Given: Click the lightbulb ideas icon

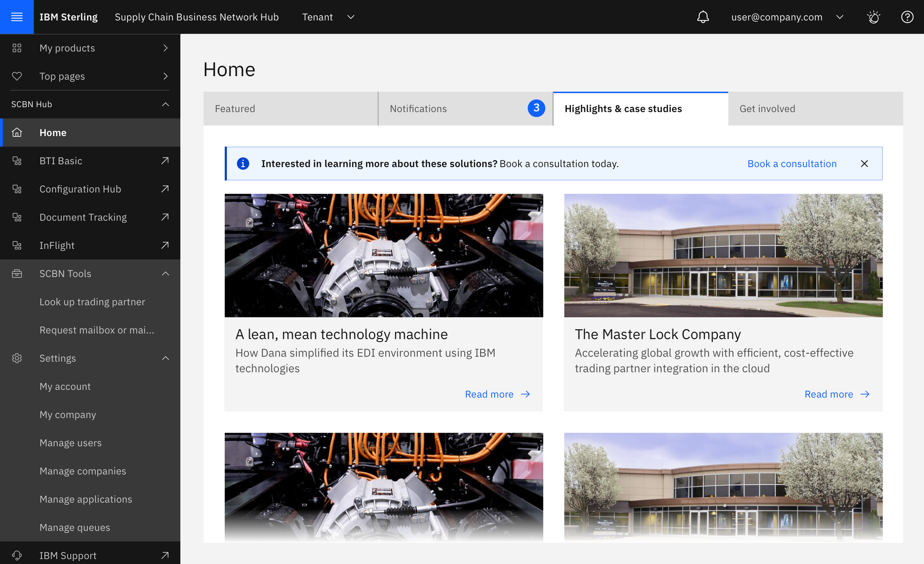Looking at the screenshot, I should click(x=874, y=17).
